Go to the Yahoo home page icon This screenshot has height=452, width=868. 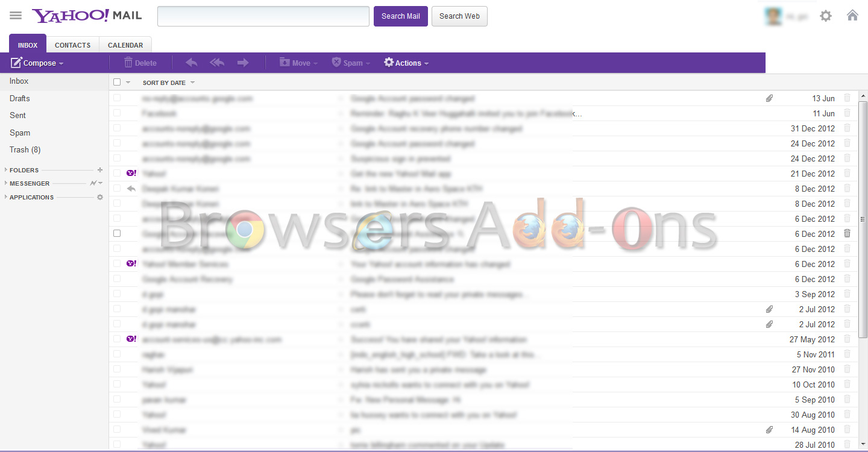tap(852, 16)
